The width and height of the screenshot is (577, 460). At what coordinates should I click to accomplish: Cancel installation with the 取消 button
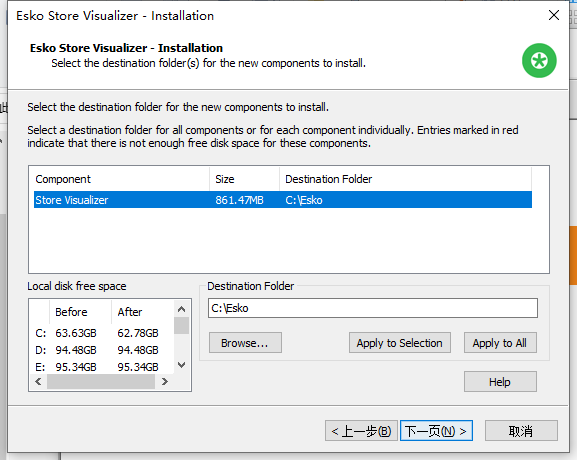[x=521, y=431]
